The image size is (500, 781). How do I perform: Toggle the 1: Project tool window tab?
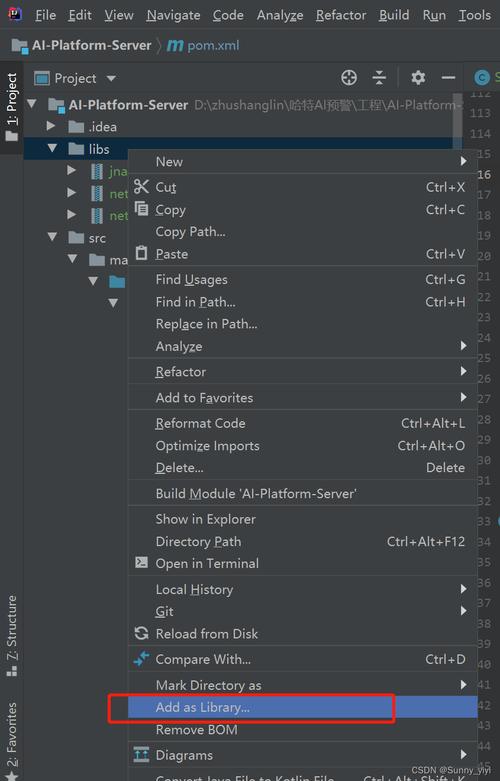(11, 107)
